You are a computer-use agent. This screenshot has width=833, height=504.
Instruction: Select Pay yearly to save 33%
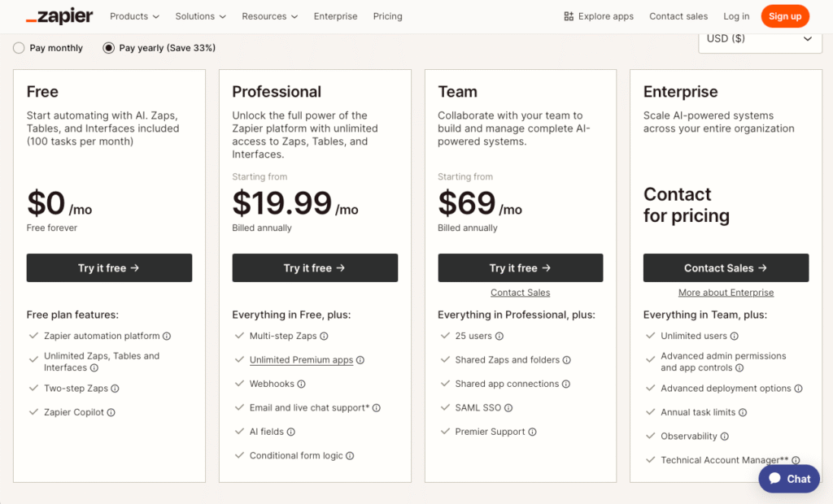pyautogui.click(x=108, y=48)
